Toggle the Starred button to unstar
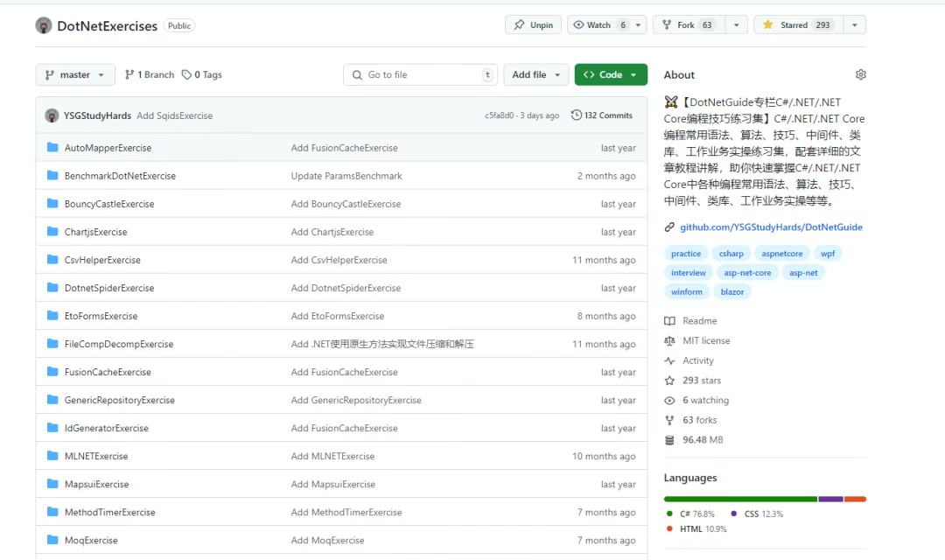 coord(797,24)
